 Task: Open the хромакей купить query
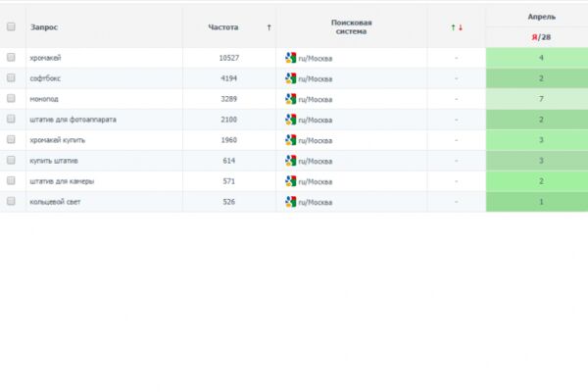(x=58, y=140)
